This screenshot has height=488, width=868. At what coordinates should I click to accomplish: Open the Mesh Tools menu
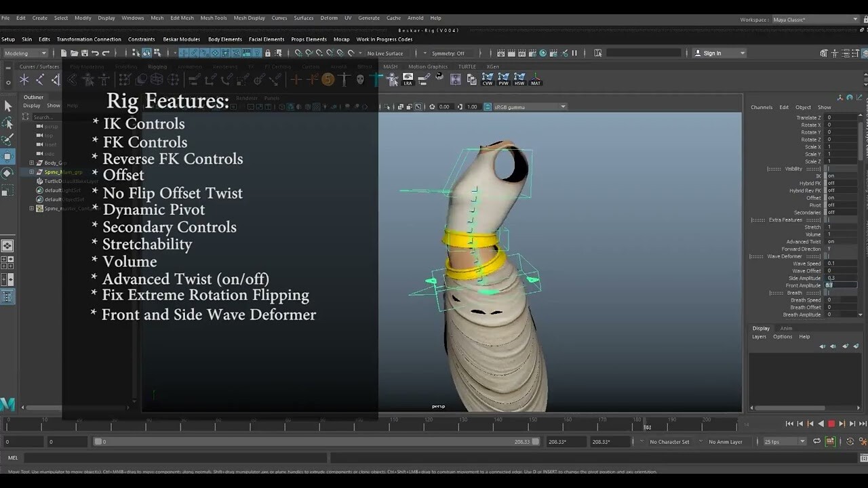point(214,18)
